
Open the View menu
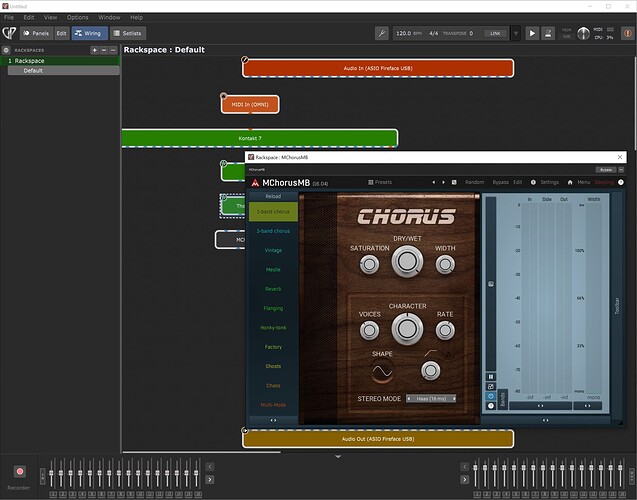pos(50,17)
